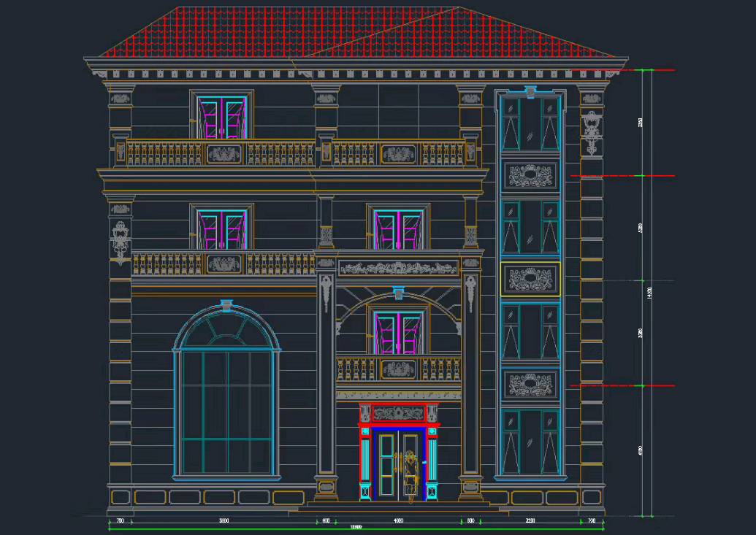Click the top window of the right tower
The height and width of the screenshot is (535, 756).
pyautogui.click(x=530, y=123)
